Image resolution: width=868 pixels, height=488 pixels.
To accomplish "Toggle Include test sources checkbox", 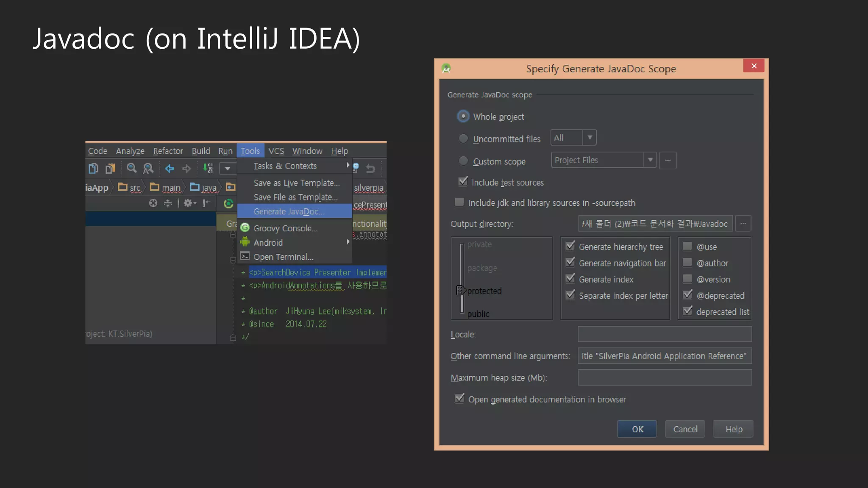I will point(463,182).
